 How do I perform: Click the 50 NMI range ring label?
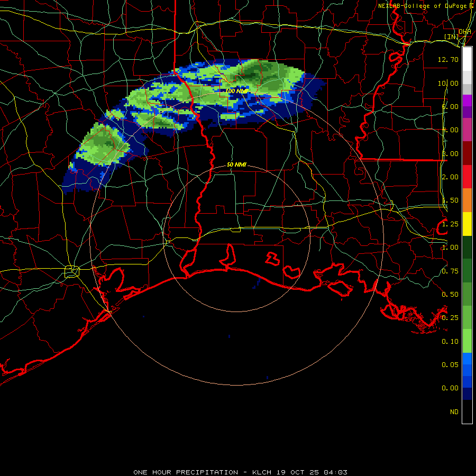pos(236,164)
